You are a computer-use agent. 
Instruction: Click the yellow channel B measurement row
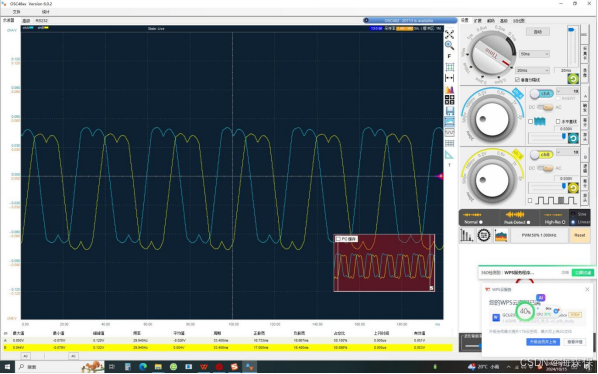[x=227, y=348]
